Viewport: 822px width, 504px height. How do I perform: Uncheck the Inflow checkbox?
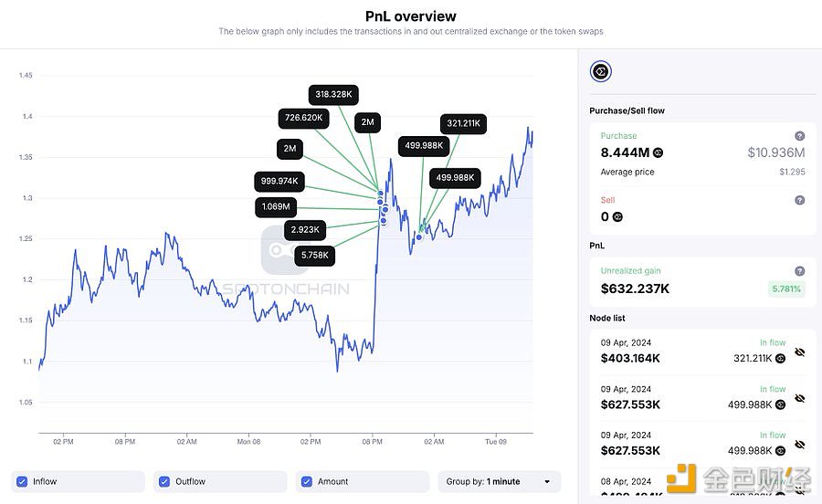click(x=23, y=481)
